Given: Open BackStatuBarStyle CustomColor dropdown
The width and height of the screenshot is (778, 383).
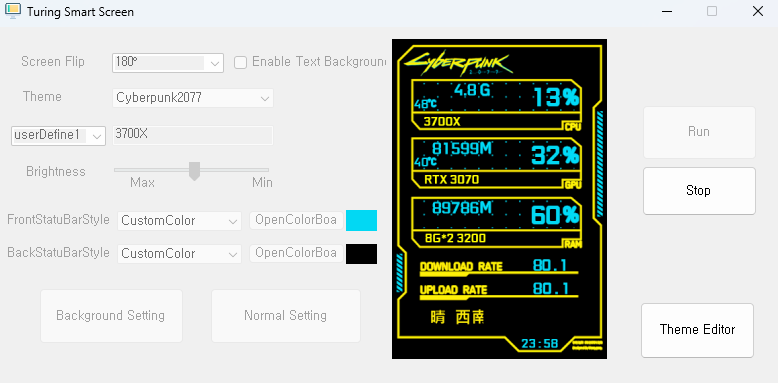Looking at the screenshot, I should [x=179, y=254].
